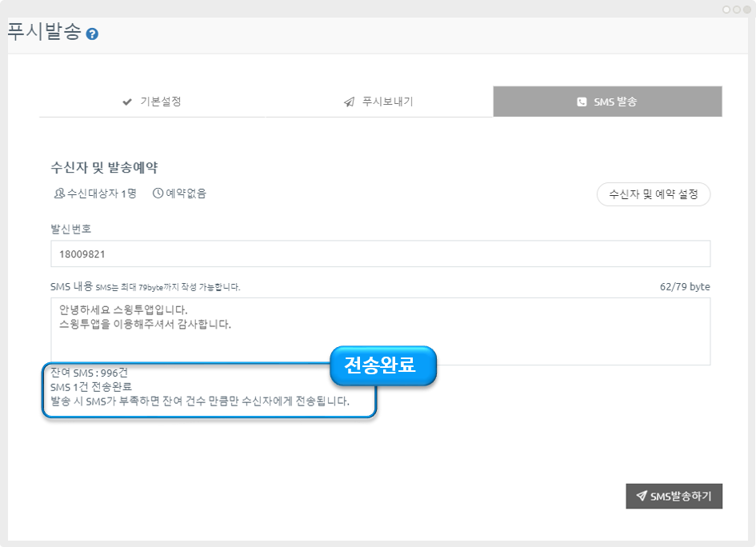The height and width of the screenshot is (547, 756).
Task: Click the 예약없음 schedule status text
Action: tap(186, 194)
